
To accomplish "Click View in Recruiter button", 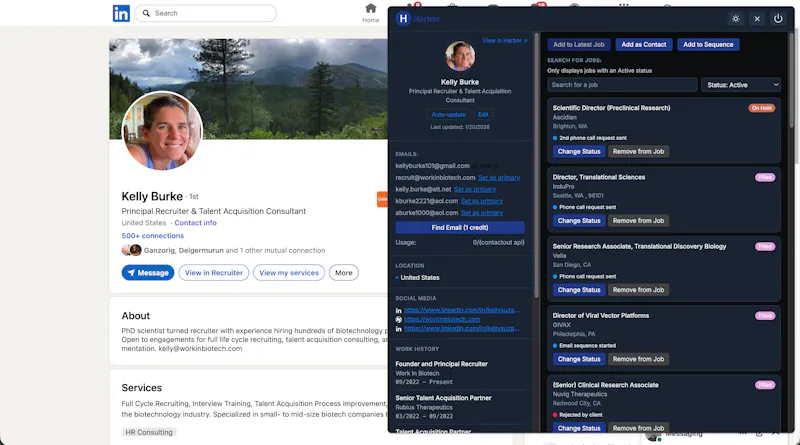I will pos(214,273).
